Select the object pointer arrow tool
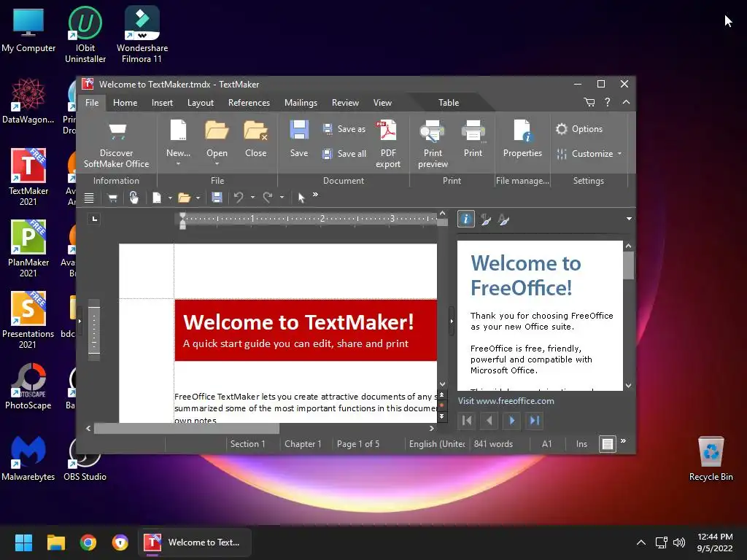Image resolution: width=747 pixels, height=560 pixels. [301, 198]
